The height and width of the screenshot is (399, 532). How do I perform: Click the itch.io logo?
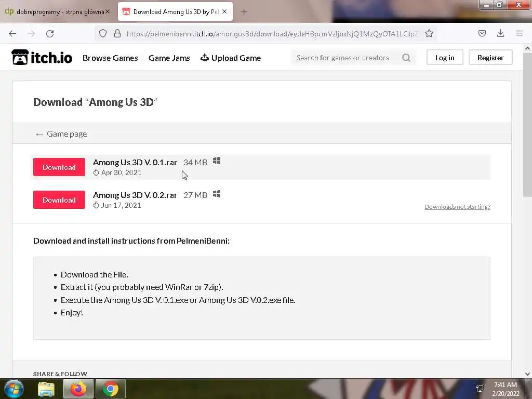pyautogui.click(x=42, y=57)
